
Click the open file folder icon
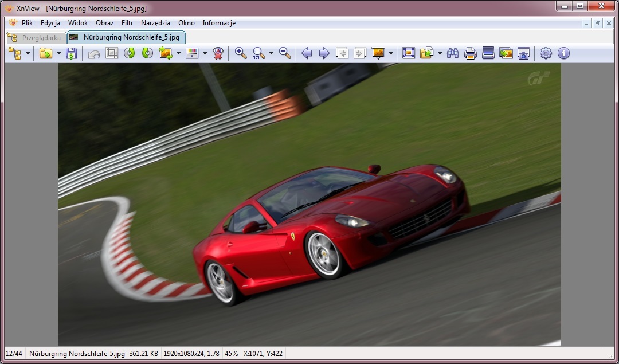[x=46, y=53]
